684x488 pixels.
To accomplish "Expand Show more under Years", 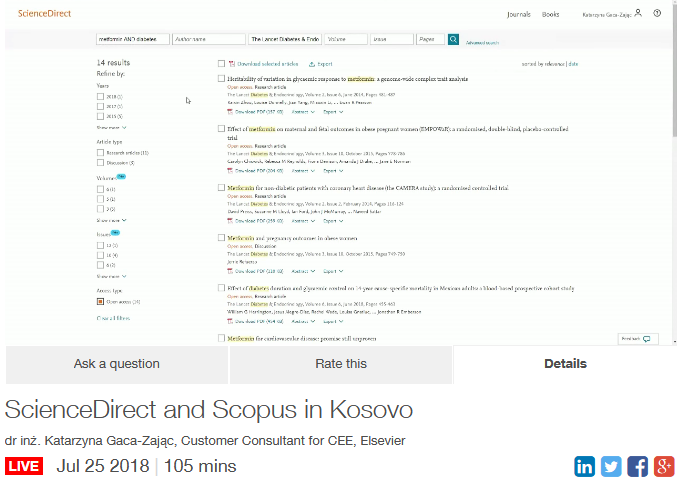I will point(111,128).
